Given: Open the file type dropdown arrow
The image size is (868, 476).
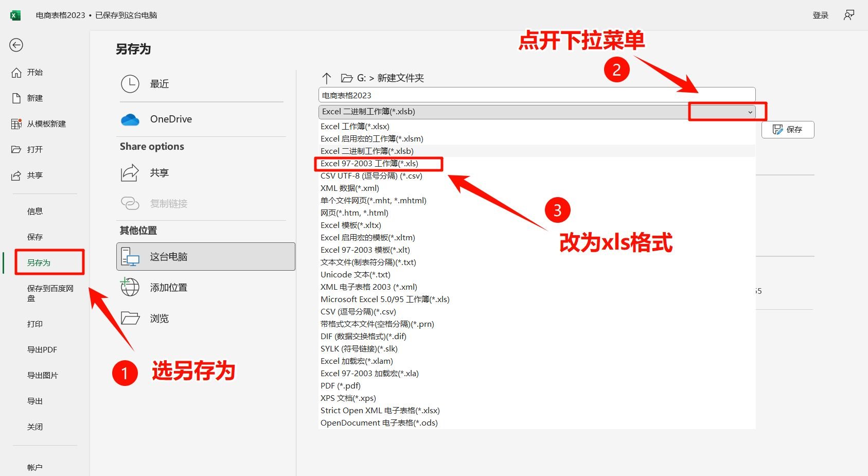Looking at the screenshot, I should [750, 112].
